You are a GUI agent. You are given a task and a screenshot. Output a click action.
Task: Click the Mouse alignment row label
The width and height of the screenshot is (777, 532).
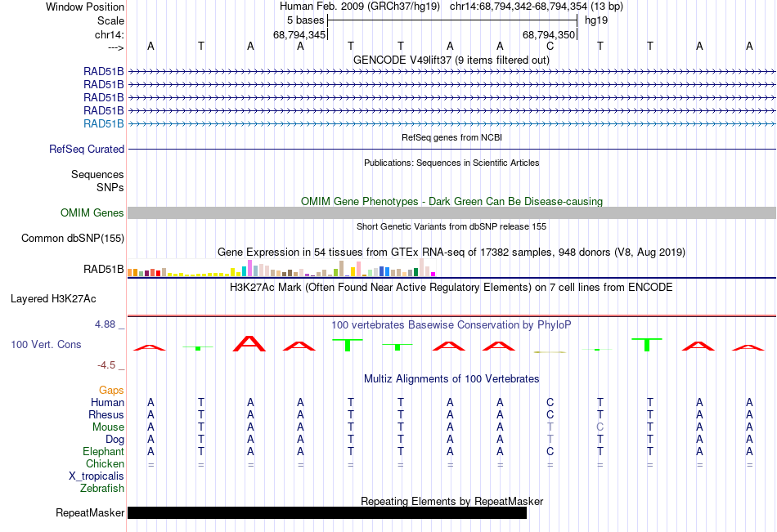108,427
